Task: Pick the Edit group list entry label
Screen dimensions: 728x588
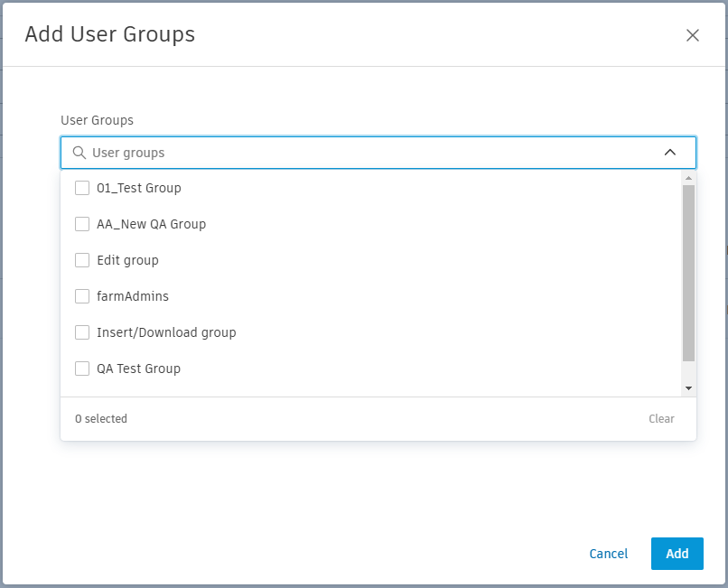Action: (127, 260)
